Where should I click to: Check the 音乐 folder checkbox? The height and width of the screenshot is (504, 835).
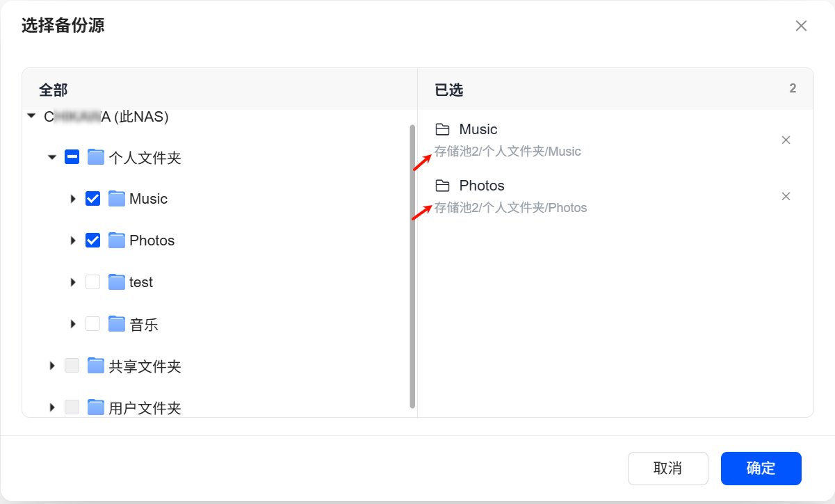(x=92, y=324)
